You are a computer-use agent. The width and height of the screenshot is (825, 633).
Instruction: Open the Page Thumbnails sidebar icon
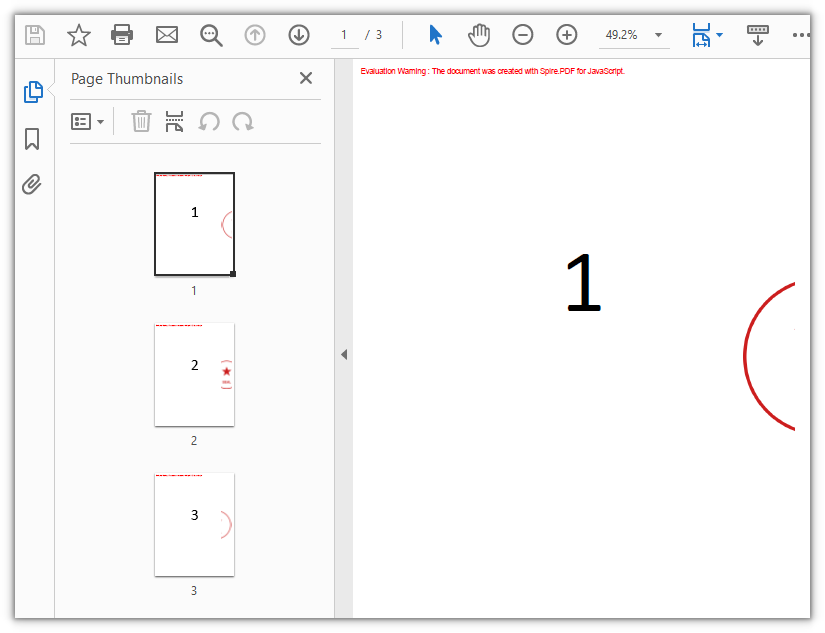tap(33, 92)
